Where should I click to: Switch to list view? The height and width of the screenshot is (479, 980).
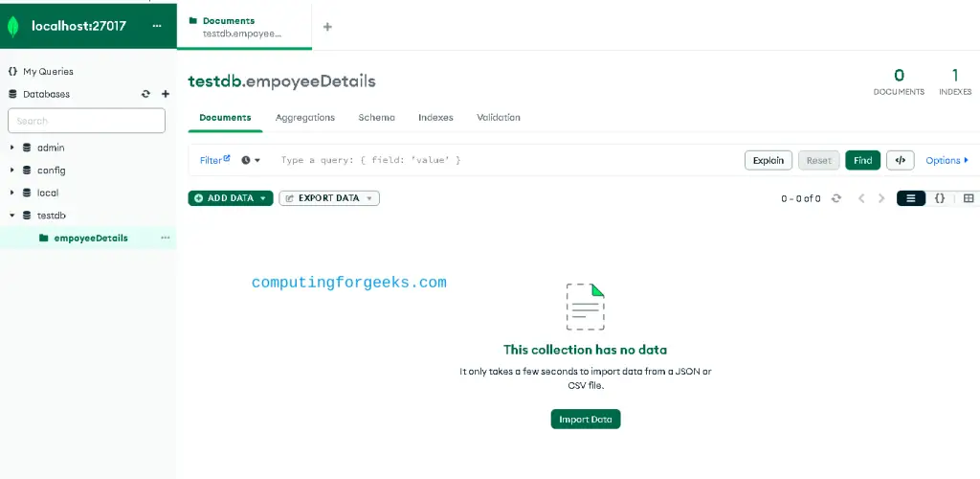911,198
